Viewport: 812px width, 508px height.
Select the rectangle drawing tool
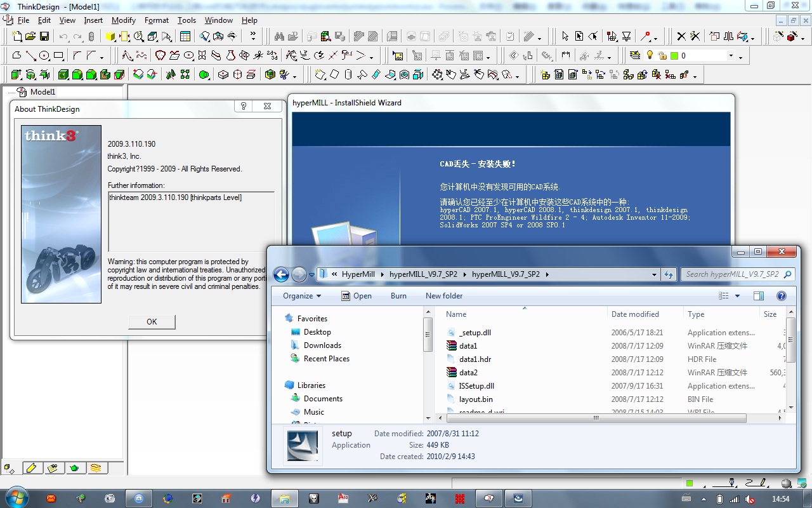pyautogui.click(x=58, y=55)
